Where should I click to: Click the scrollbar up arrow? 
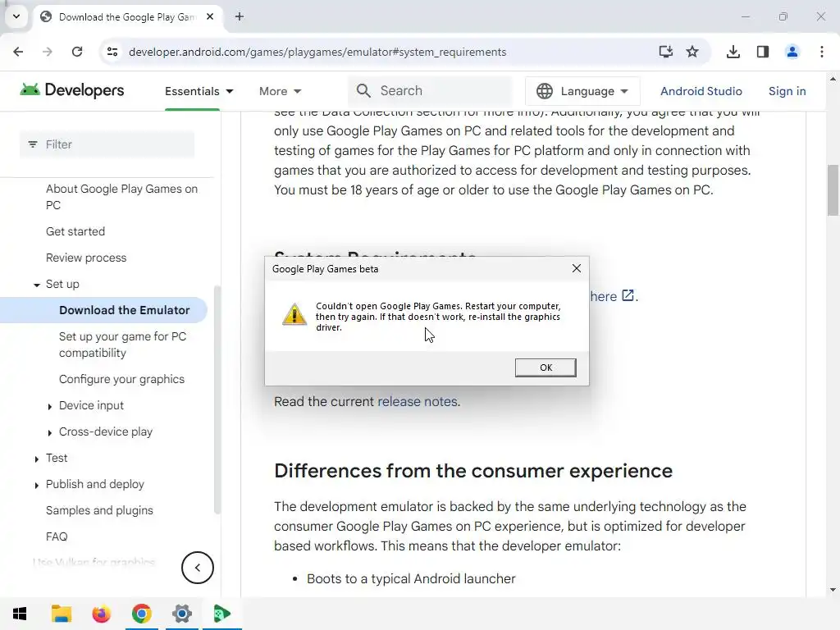tap(833, 79)
